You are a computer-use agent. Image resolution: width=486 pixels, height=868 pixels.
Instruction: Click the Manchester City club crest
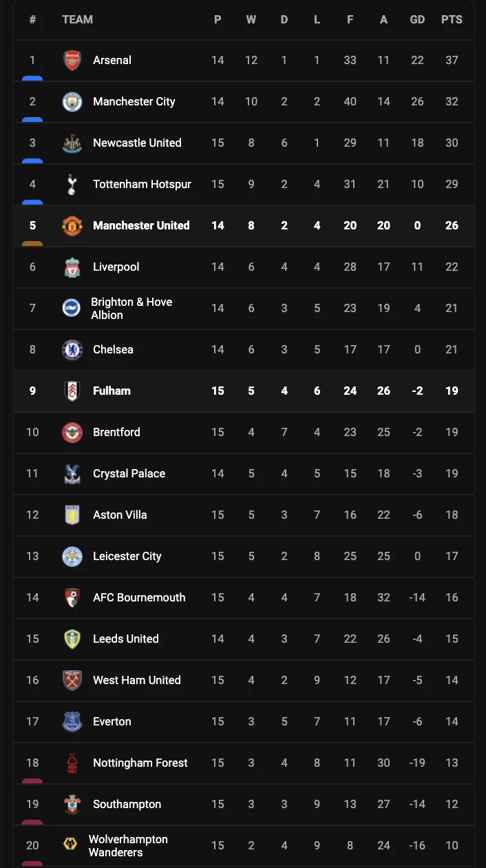point(72,101)
